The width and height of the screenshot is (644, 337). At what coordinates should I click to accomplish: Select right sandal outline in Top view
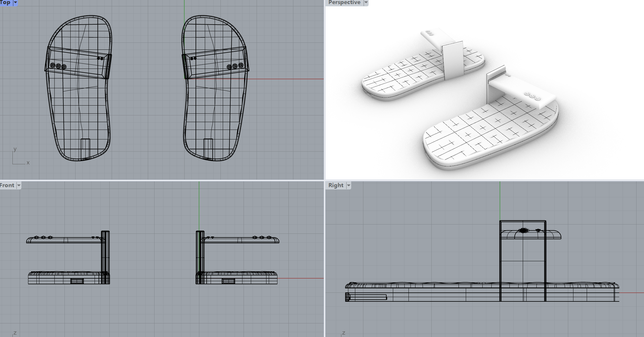pyautogui.click(x=216, y=88)
